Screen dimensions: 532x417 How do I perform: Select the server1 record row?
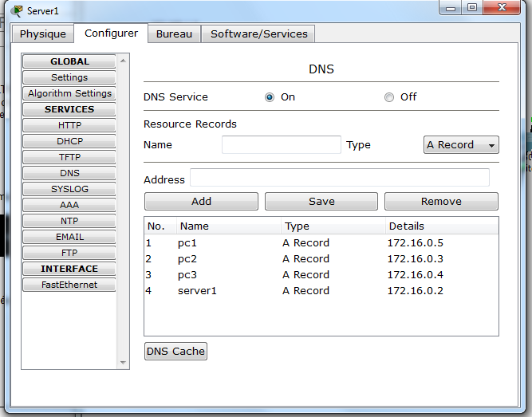321,291
